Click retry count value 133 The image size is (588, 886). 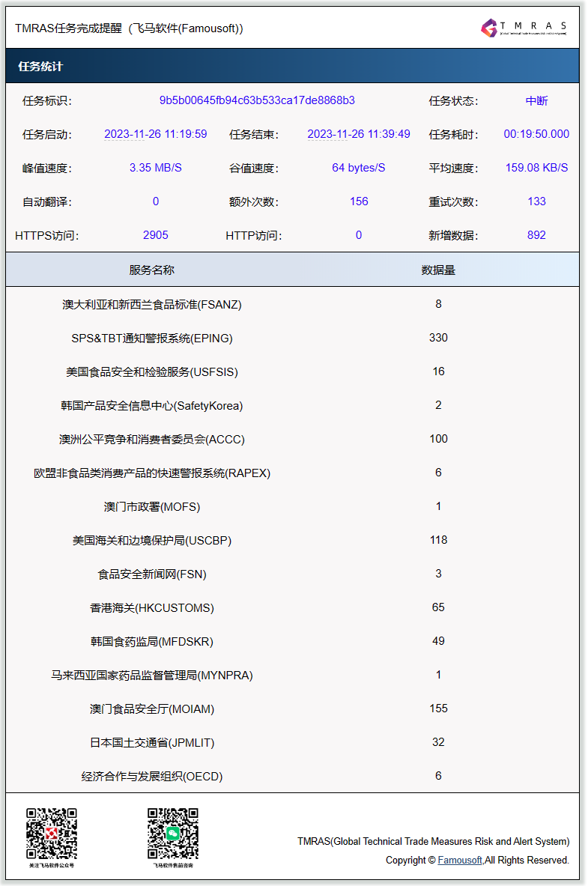point(536,201)
